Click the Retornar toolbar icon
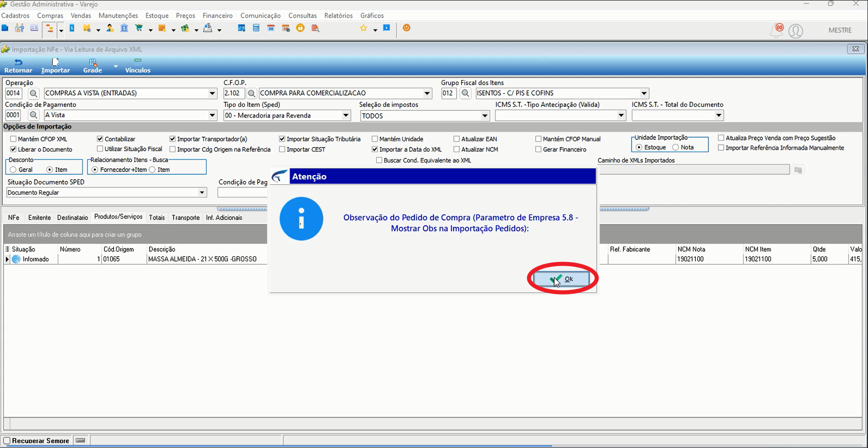 click(x=18, y=66)
